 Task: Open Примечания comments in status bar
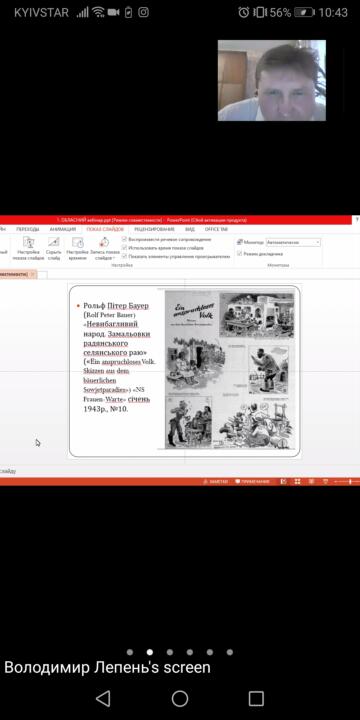[x=253, y=481]
